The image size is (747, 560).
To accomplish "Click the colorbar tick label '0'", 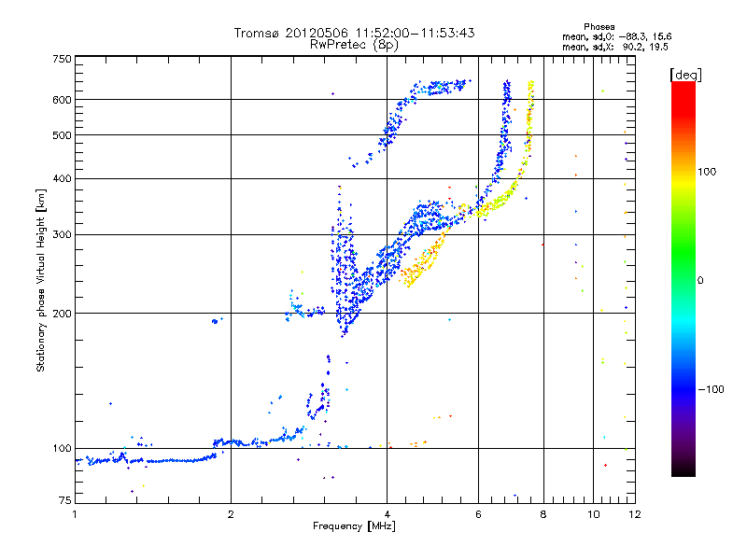I will (699, 281).
